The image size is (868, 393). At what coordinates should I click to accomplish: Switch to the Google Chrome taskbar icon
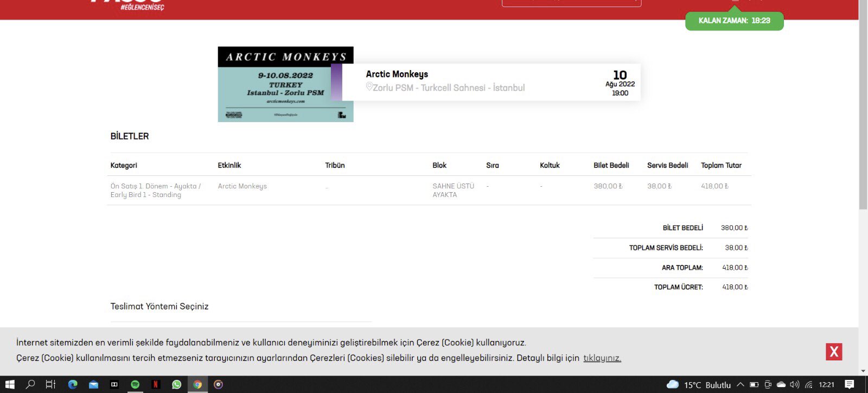pyautogui.click(x=197, y=384)
